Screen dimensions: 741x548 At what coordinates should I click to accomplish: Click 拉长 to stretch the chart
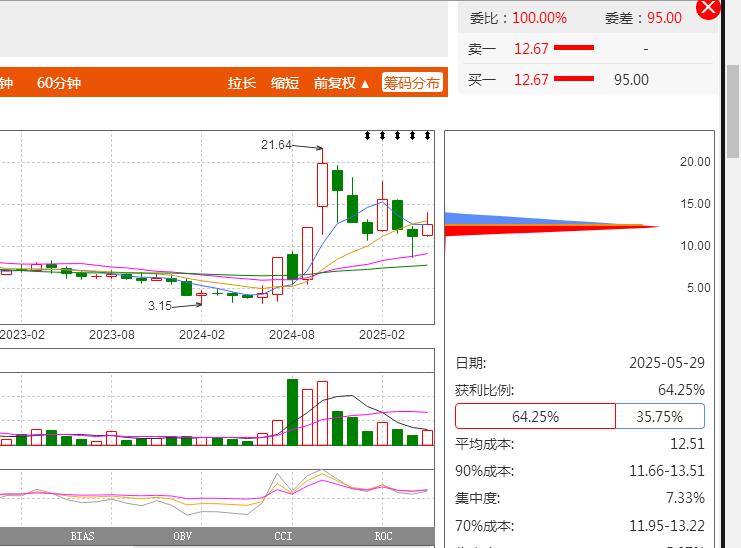point(241,83)
